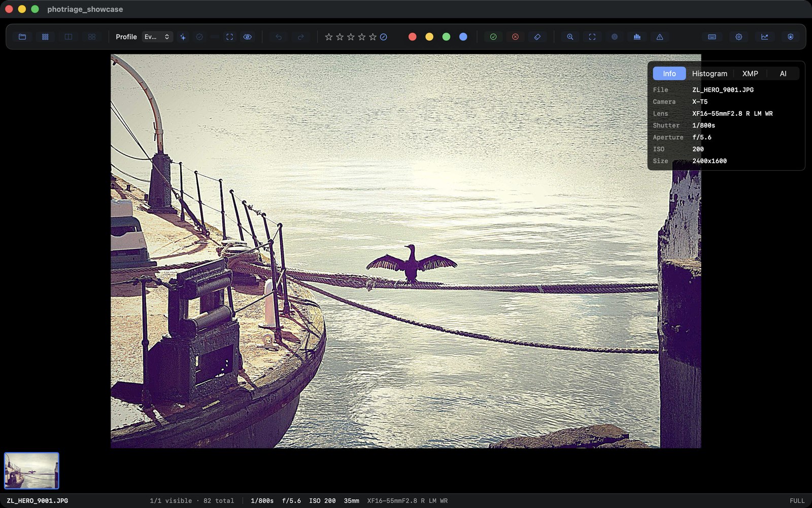This screenshot has height=508, width=812.
Task: Click the eraser clear-flags icon
Action: click(x=537, y=37)
